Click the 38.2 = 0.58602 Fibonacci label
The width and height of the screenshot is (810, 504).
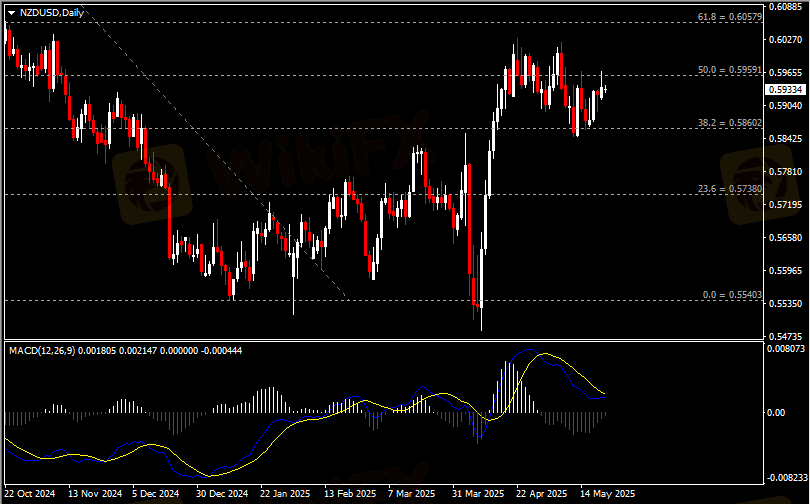(730, 123)
